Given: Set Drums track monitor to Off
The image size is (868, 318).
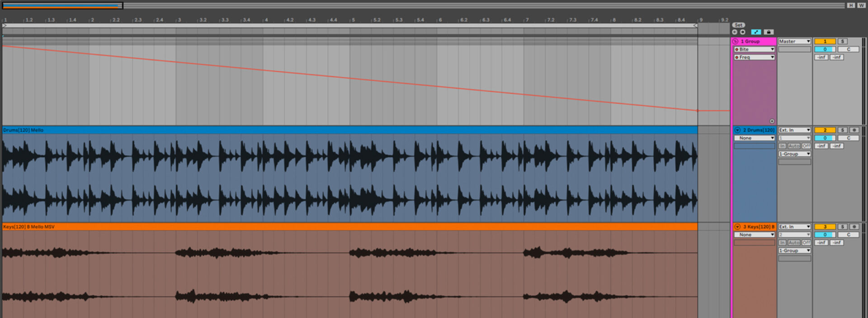Looking at the screenshot, I should pyautogui.click(x=806, y=146).
